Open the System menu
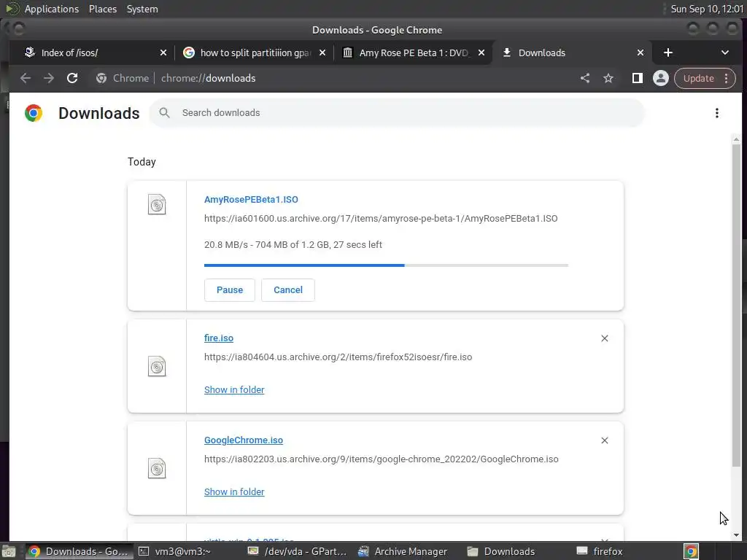 pyautogui.click(x=142, y=9)
